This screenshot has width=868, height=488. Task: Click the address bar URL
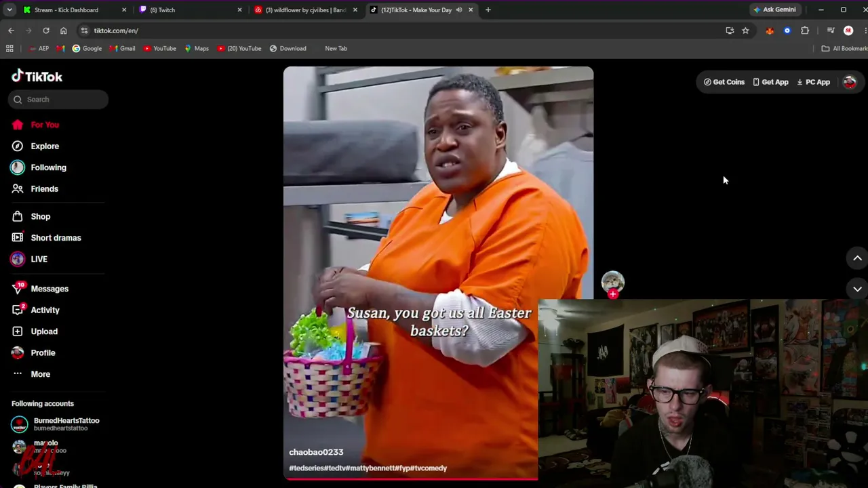(x=116, y=30)
